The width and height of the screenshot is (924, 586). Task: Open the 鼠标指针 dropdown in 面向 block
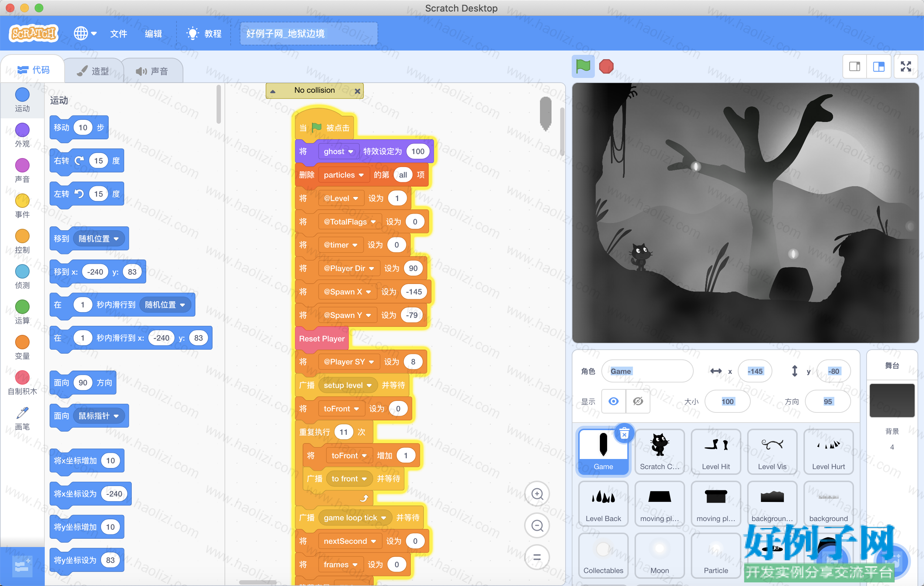pos(99,416)
